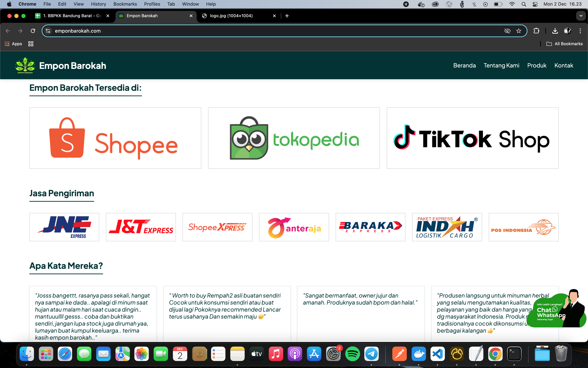
Task: Open Finder from the dock
Action: [x=27, y=354]
